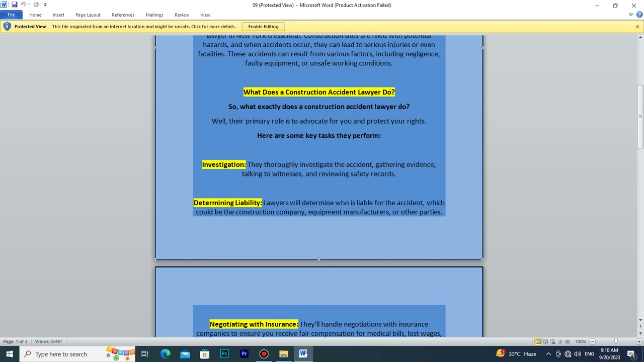644x362 pixels.
Task: Expand the ribbon with the chevron icon
Action: [631, 15]
